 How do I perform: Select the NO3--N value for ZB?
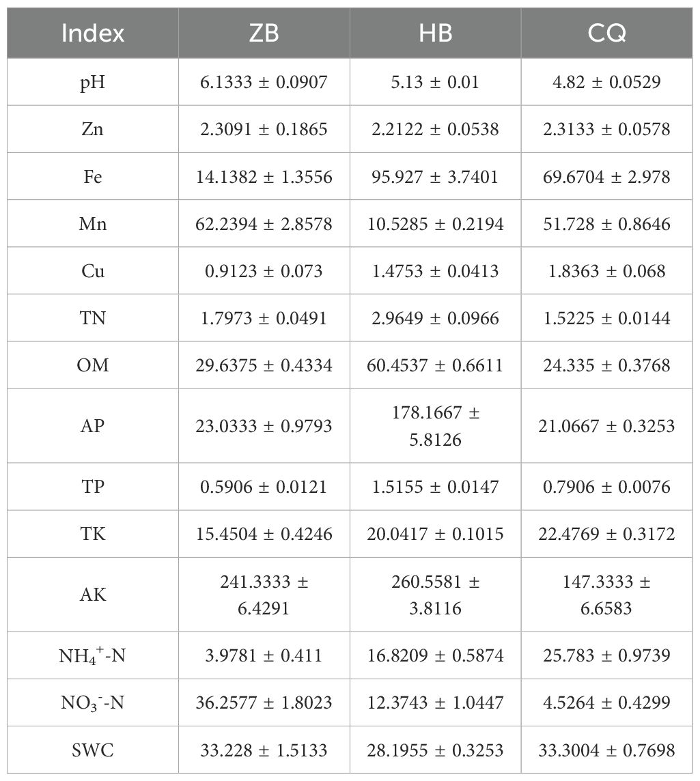tap(264, 702)
